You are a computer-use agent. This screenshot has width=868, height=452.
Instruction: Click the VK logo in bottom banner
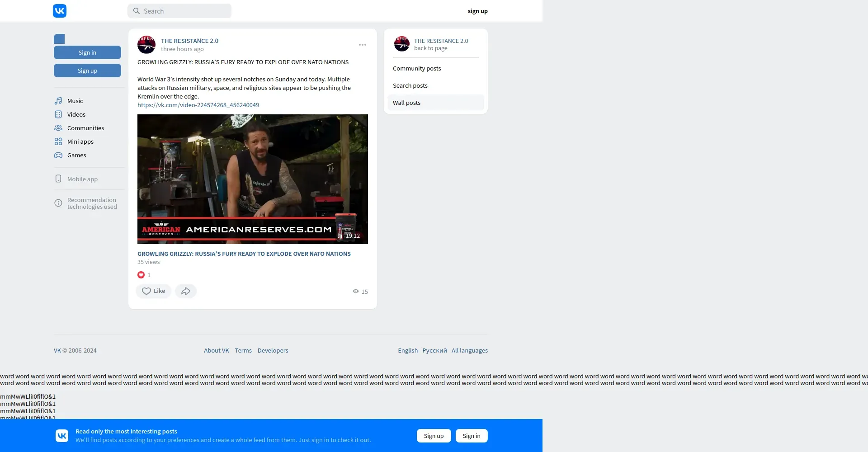click(x=62, y=436)
